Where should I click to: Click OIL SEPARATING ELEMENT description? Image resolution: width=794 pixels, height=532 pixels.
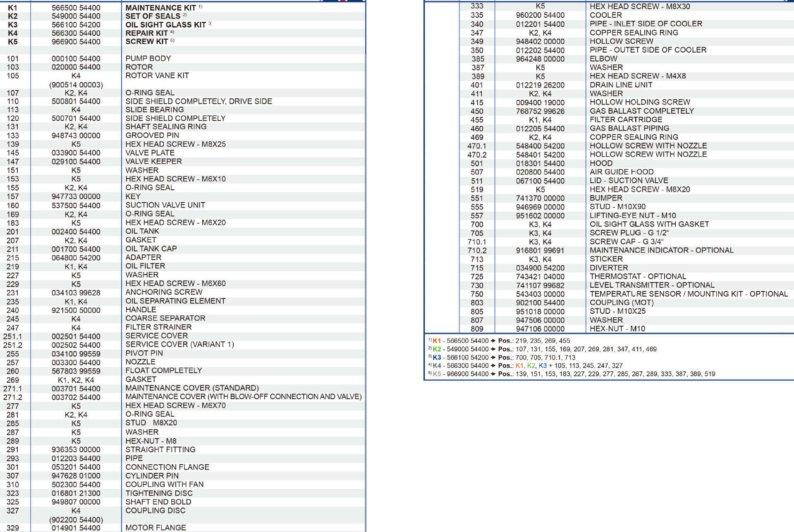pyautogui.click(x=175, y=301)
